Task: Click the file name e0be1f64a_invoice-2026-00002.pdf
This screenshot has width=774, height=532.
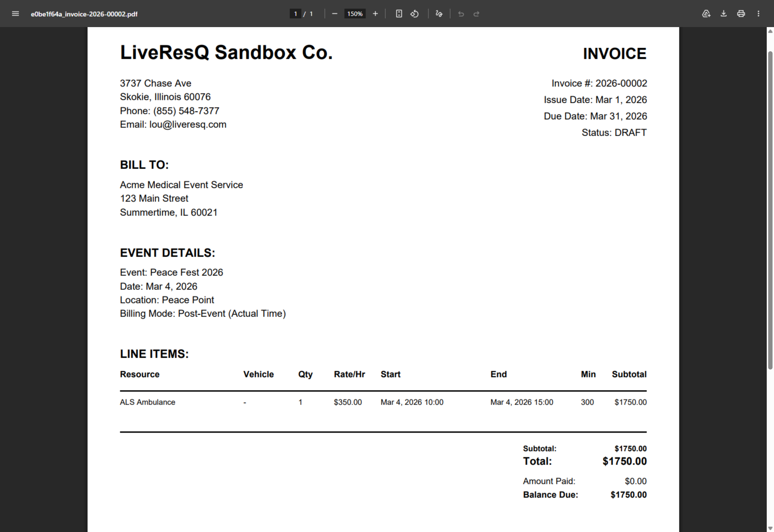Action: 84,14
